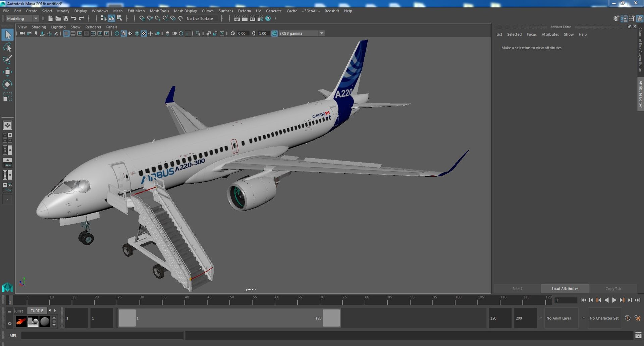Viewport: 644px width, 346px height.
Task: Open a scene file
Action: click(x=58, y=18)
